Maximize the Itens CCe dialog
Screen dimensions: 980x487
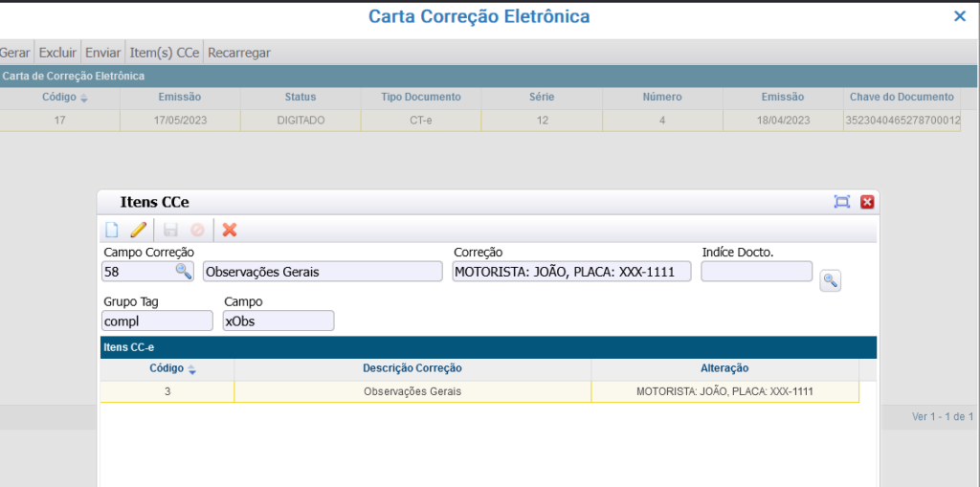pos(842,202)
